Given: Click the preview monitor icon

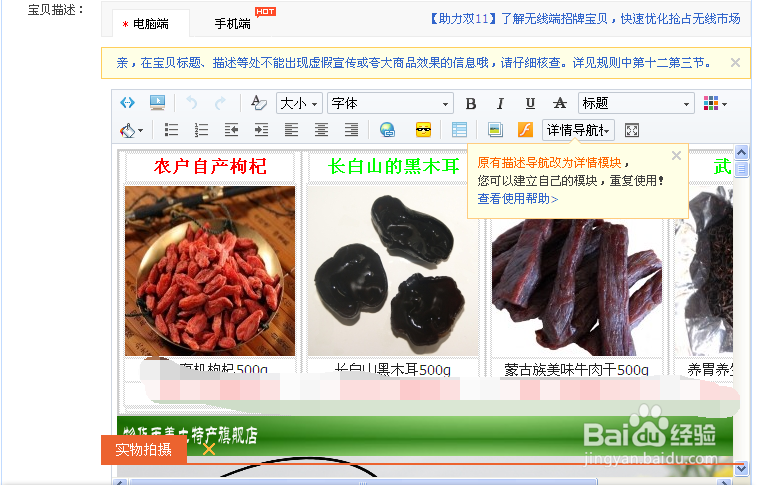Looking at the screenshot, I should (157, 103).
